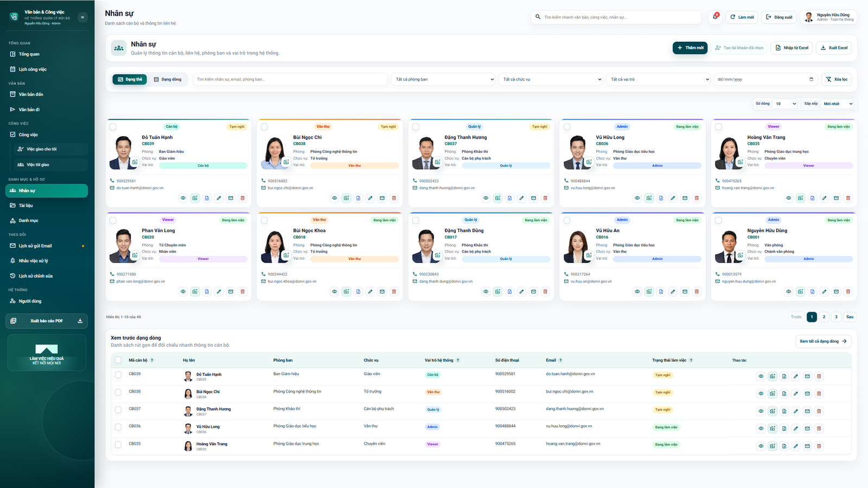Focus the quick search field in the top bar
The height and width of the screenshot is (488, 868).
[616, 17]
